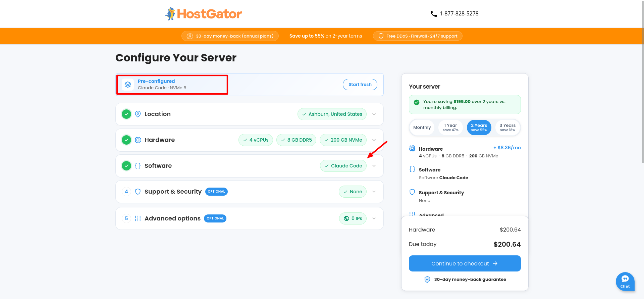Image resolution: width=644 pixels, height=299 pixels.
Task: Select Monthly billing term
Action: click(x=422, y=128)
